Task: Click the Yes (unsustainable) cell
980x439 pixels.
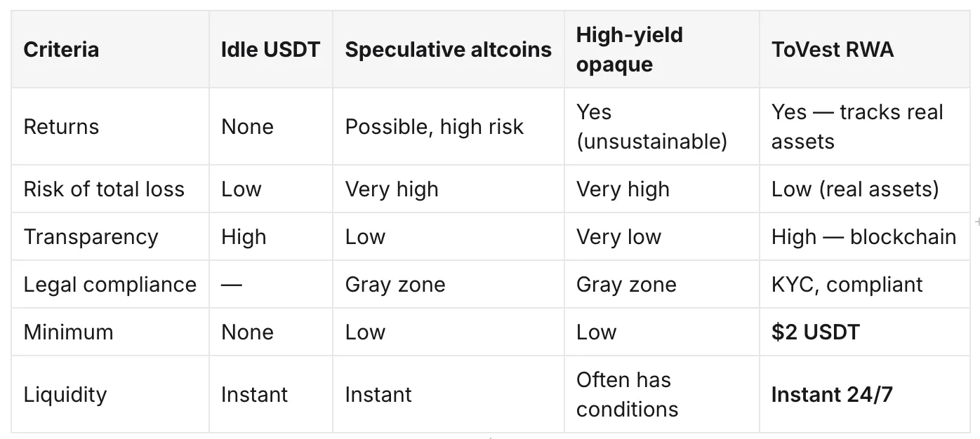Action: (x=651, y=127)
